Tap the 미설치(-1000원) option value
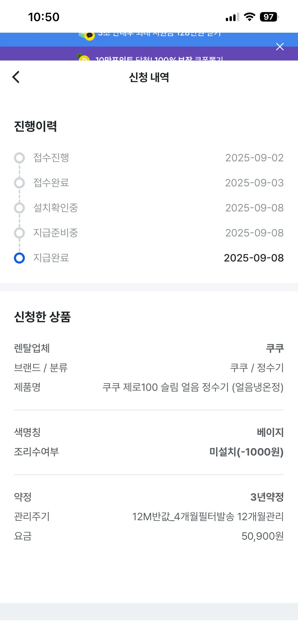The width and height of the screenshot is (298, 644). [246, 452]
